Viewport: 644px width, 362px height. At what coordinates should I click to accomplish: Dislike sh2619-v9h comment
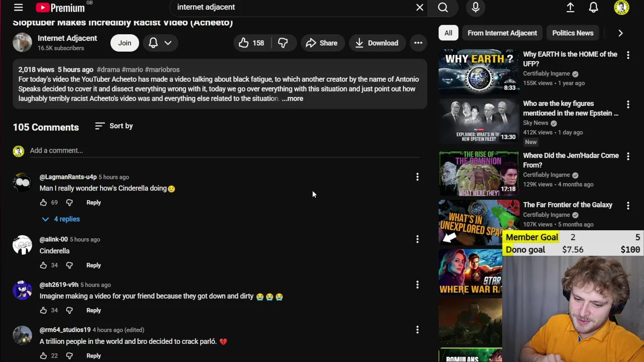click(69, 311)
